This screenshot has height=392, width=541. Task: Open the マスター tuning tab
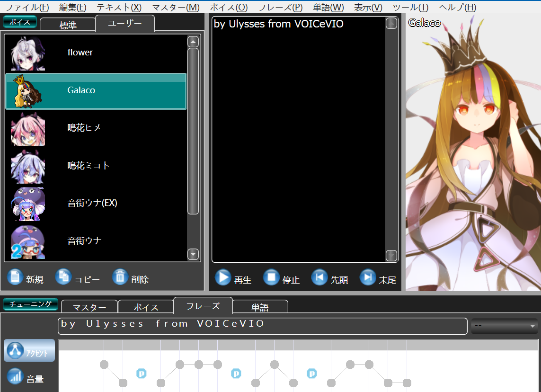click(89, 307)
